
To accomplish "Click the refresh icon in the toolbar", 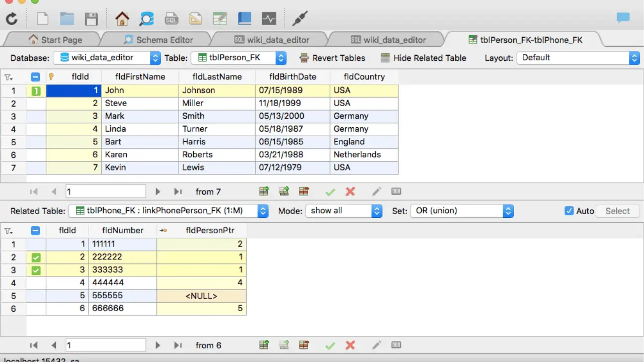I will [x=12, y=19].
